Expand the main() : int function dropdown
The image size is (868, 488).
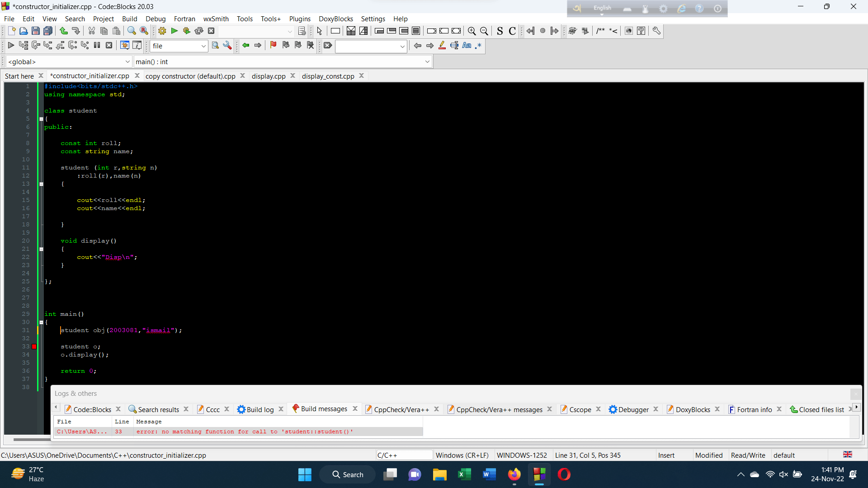click(427, 61)
